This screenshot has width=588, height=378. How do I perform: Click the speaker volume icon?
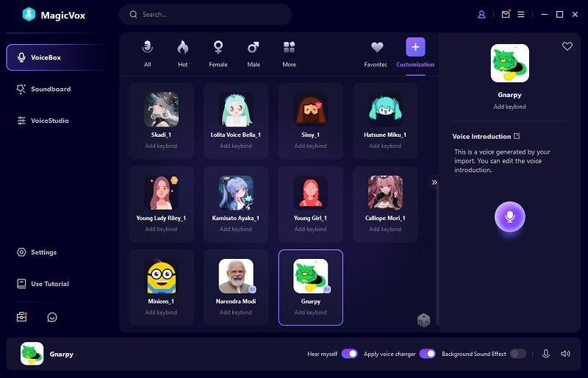point(565,354)
